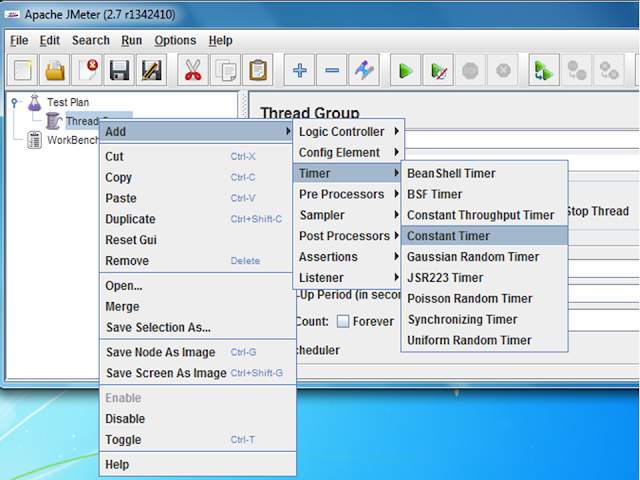The width and height of the screenshot is (640, 480).
Task: Click the JMeter title bar icon
Action: 12,15
